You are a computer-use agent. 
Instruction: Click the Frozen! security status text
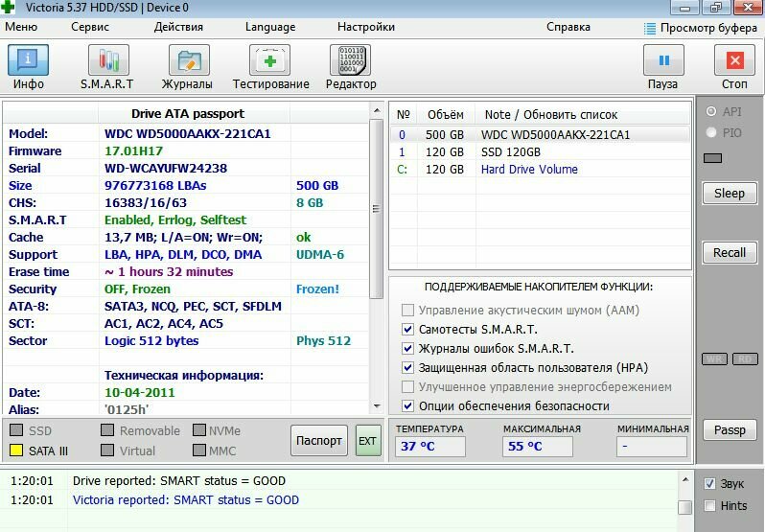coord(317,289)
